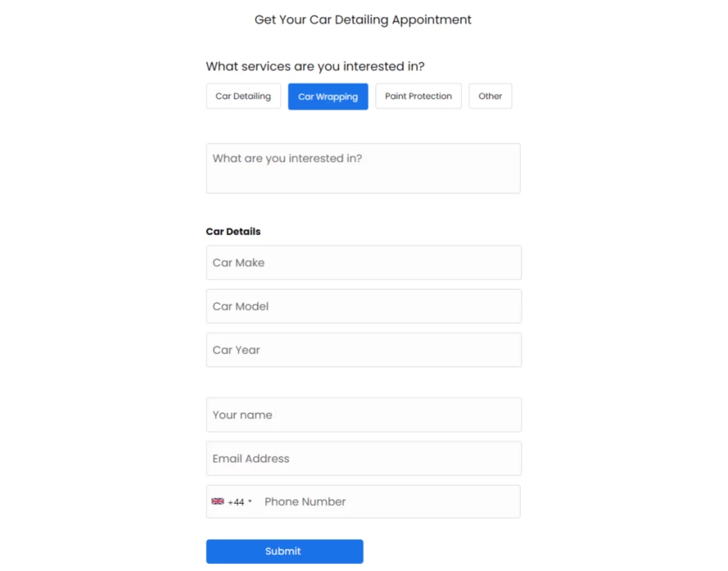728x571 pixels.
Task: Click the +44 dial code
Action: pyautogui.click(x=236, y=502)
